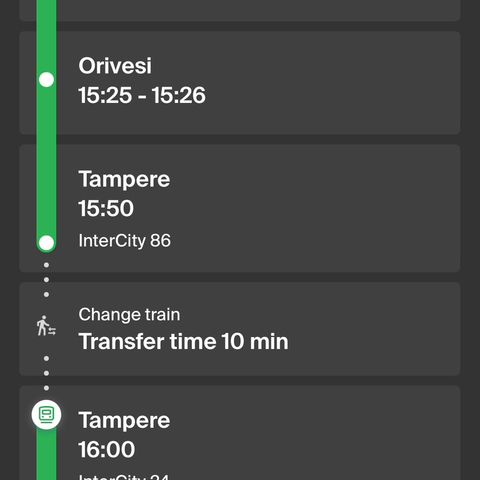Tap the Tampere 15:50 arrival time
Viewport: 480px width, 480px height.
point(106,208)
